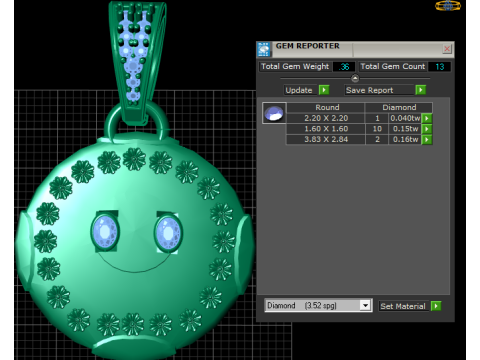Click the Total Gem Count label

point(393,66)
